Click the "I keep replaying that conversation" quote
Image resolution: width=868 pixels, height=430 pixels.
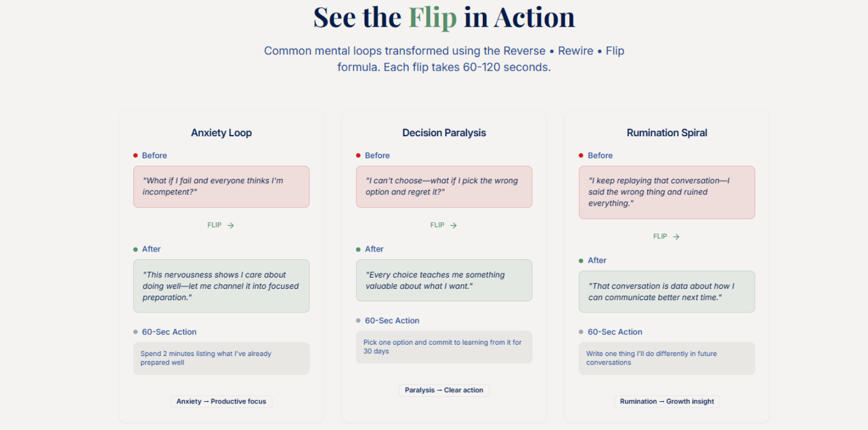point(667,192)
